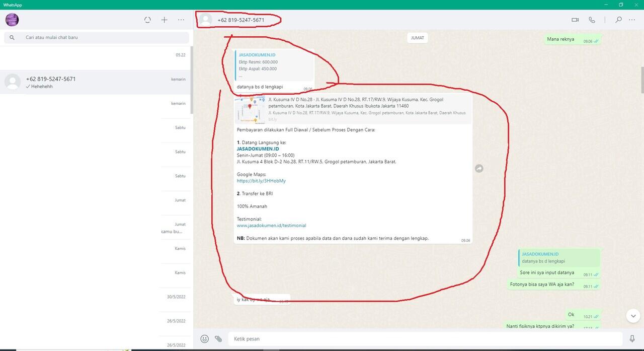Open the Kamis chat with 'kamu bu' above
This screenshot has width=644, height=351.
point(96,251)
